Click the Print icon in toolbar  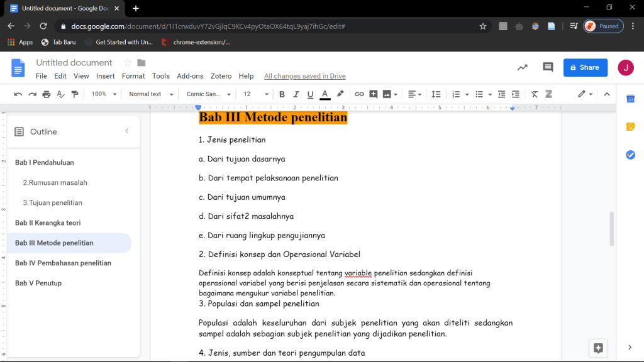click(x=46, y=94)
